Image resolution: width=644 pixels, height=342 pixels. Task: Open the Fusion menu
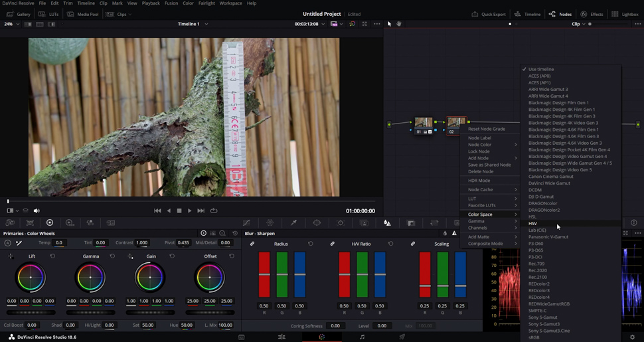(171, 3)
